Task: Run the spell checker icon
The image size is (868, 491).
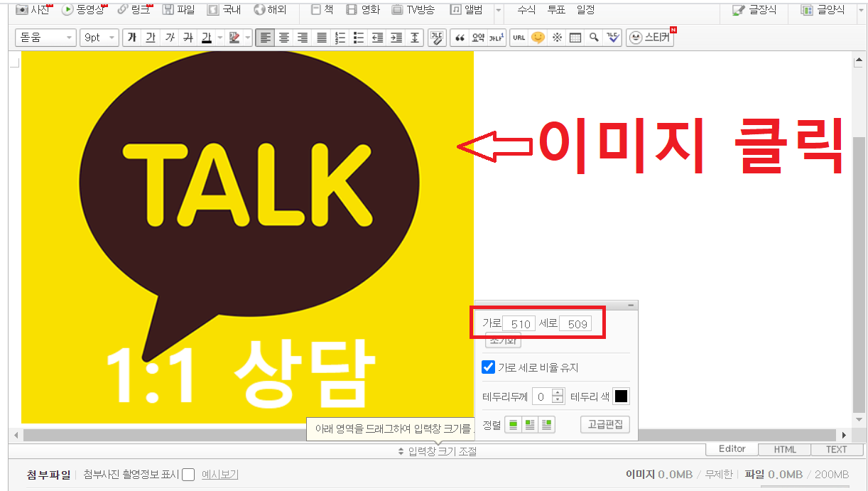Action: point(612,38)
